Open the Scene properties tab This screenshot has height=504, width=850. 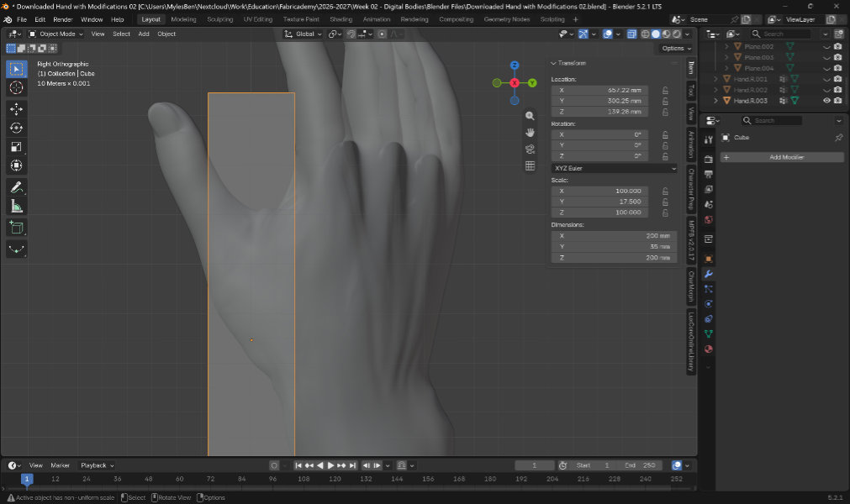[709, 205]
